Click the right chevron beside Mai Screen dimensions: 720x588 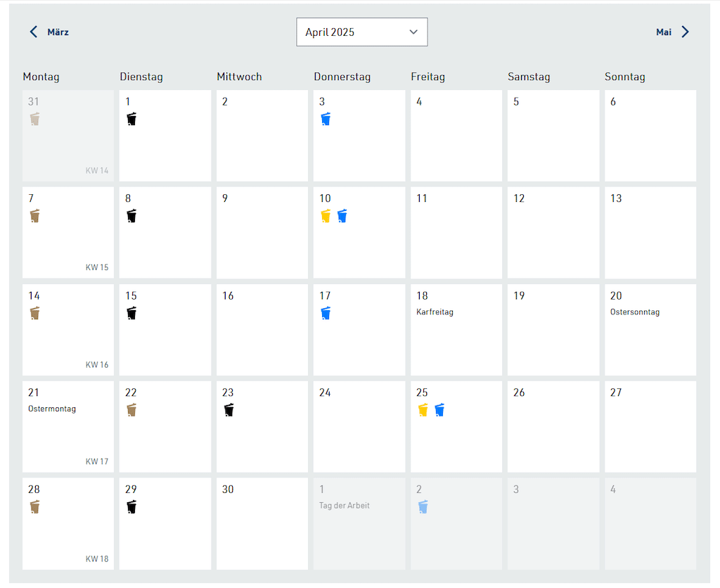tap(686, 32)
